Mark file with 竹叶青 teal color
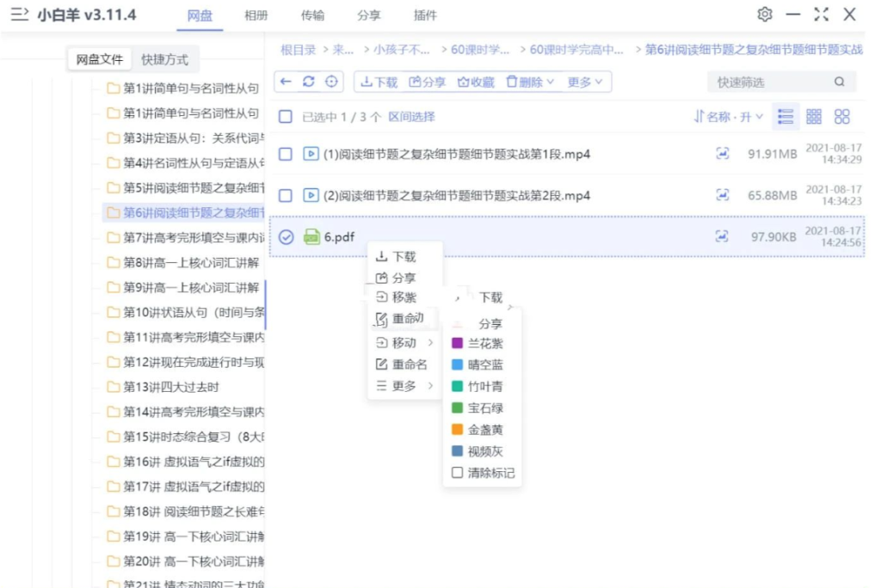 (x=478, y=386)
